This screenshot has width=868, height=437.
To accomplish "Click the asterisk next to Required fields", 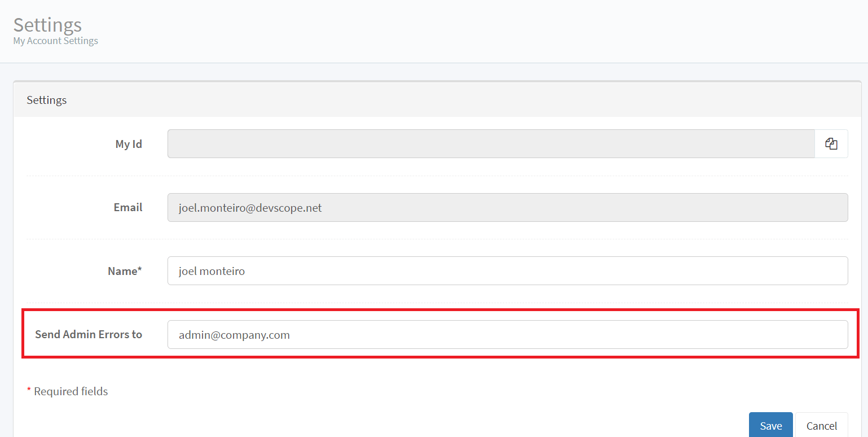I will pyautogui.click(x=28, y=390).
